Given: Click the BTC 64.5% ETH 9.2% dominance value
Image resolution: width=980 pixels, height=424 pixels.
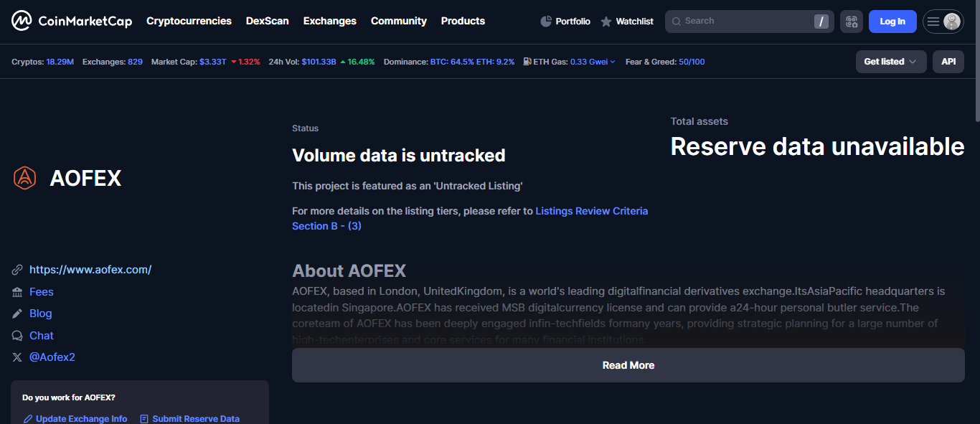Looking at the screenshot, I should pos(473,62).
